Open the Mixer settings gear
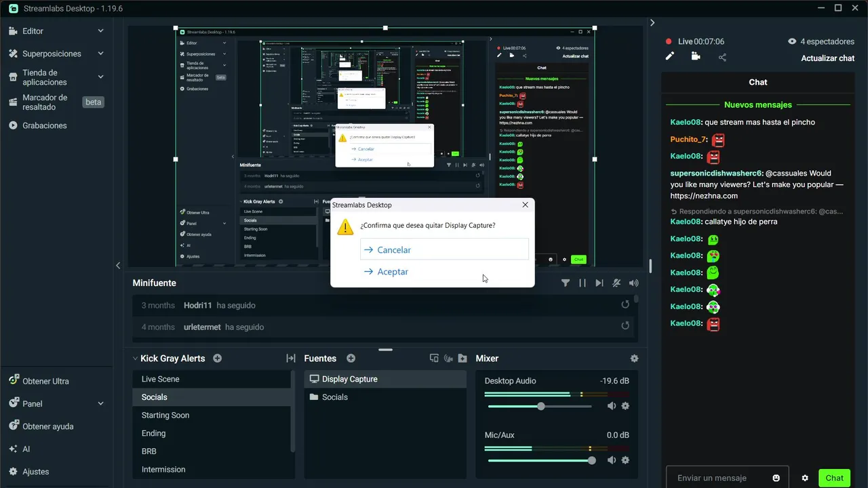Image resolution: width=868 pixels, height=488 pixels. pyautogui.click(x=634, y=359)
